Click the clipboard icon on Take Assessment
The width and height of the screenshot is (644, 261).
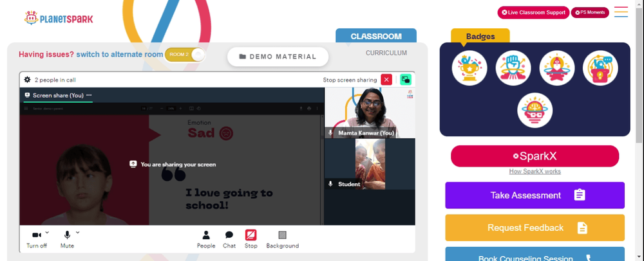coord(580,195)
